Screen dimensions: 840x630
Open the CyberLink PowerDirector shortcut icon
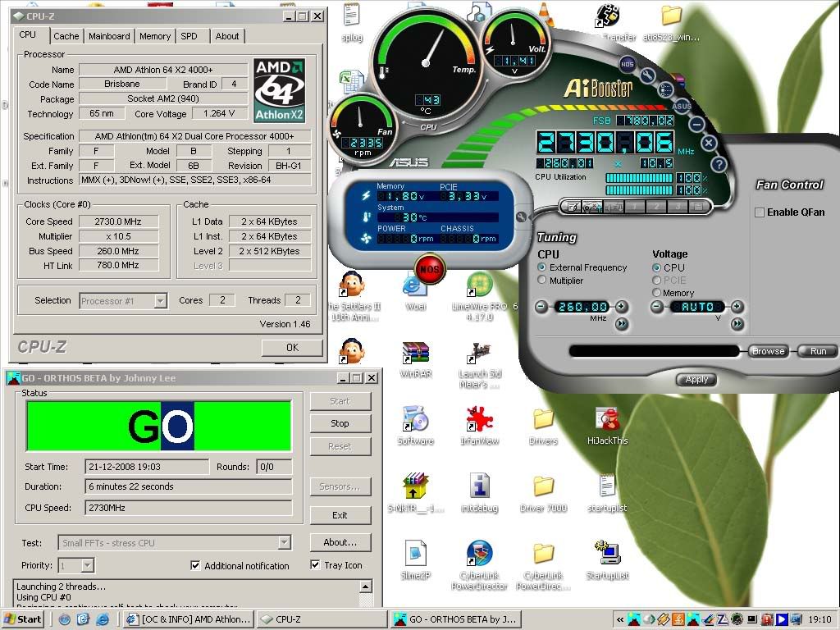(x=479, y=566)
